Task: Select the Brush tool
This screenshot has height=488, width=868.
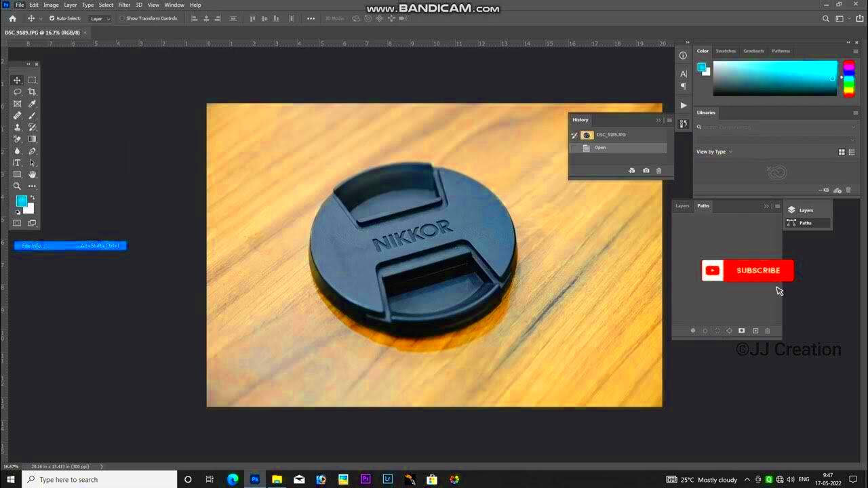Action: pos(32,116)
